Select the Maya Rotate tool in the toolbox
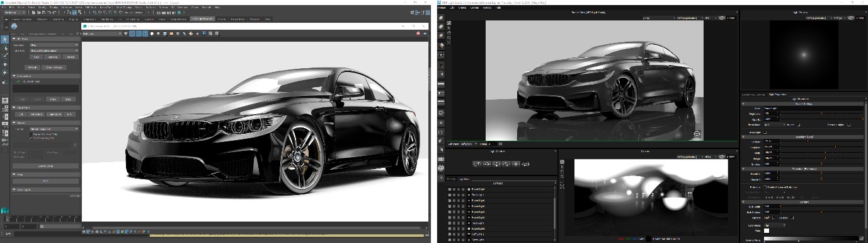868x243 pixels. (x=5, y=73)
